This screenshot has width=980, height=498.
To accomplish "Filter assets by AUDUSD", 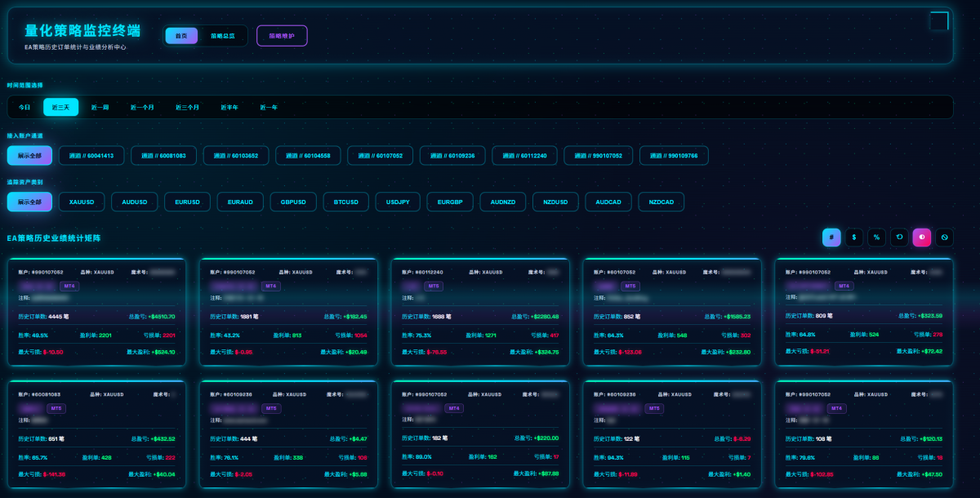I will [135, 202].
